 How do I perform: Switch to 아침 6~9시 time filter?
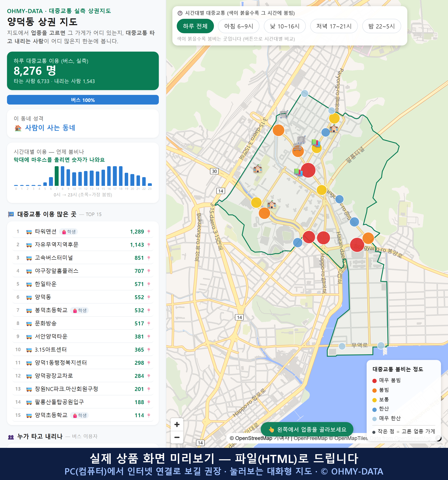click(x=238, y=26)
